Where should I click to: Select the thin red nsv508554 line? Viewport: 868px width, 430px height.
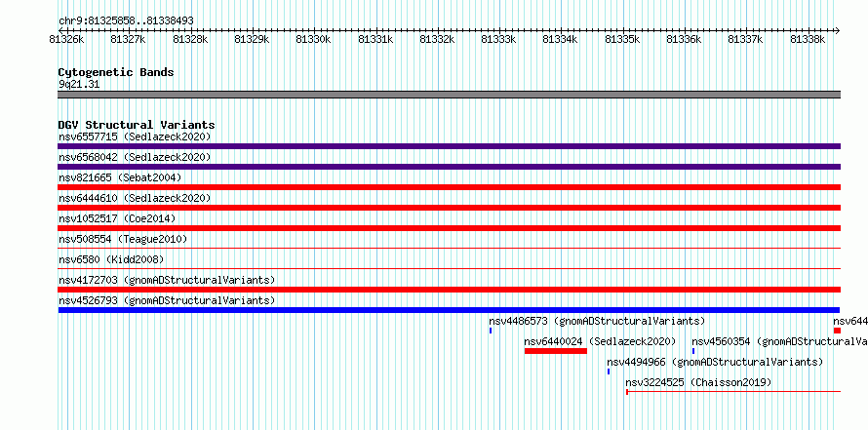pos(449,249)
